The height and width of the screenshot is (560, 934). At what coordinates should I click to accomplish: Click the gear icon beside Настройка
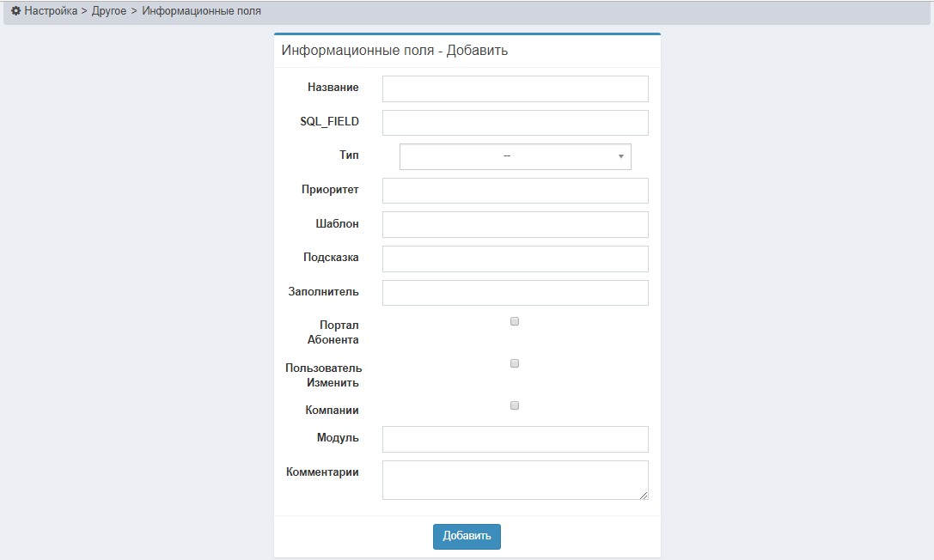[x=15, y=12]
